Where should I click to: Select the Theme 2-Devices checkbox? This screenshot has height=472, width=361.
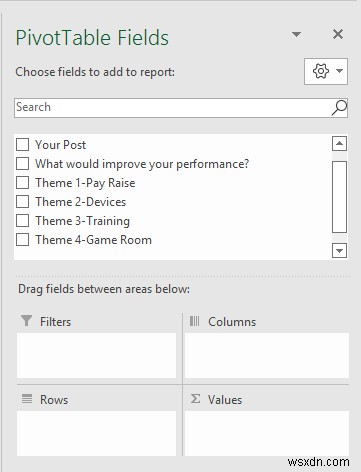23,202
